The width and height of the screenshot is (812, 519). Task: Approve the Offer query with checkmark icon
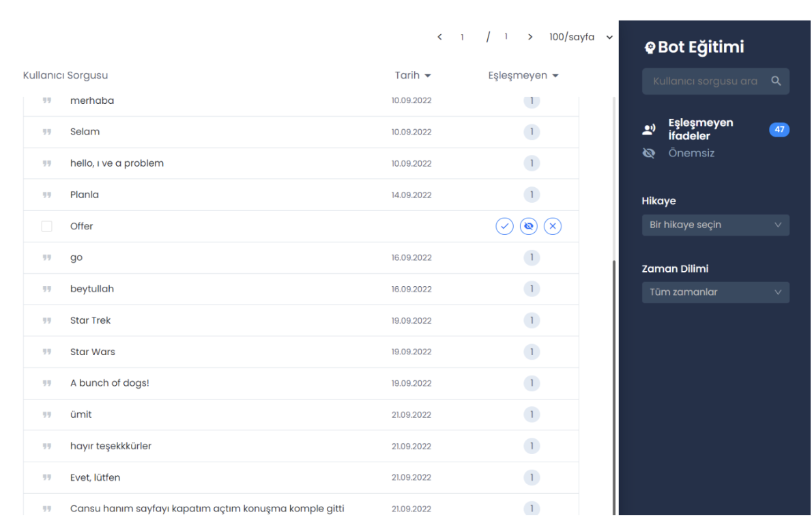(x=504, y=226)
